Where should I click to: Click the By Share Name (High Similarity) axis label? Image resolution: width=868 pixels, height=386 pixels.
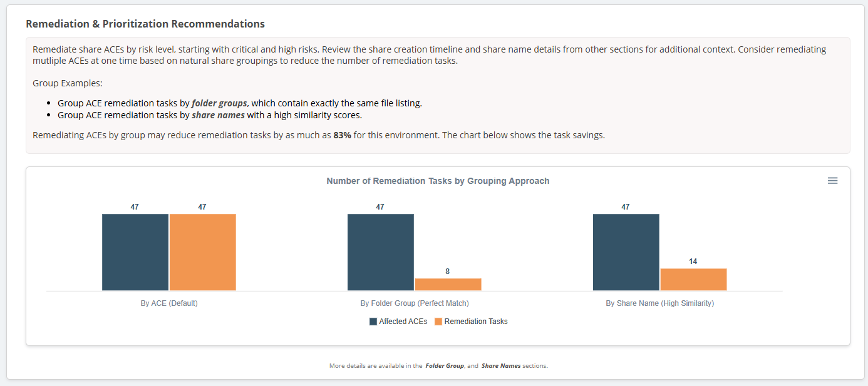(x=659, y=303)
